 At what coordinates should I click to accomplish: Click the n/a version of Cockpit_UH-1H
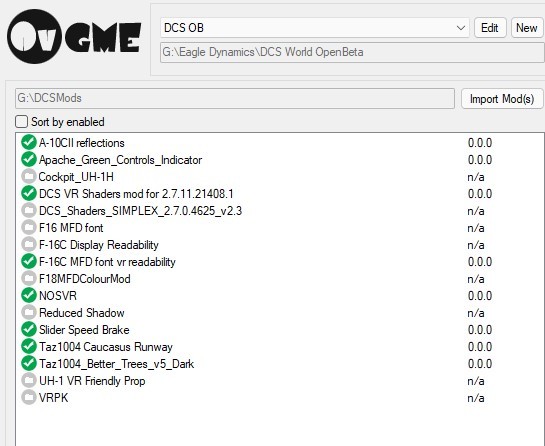(476, 177)
